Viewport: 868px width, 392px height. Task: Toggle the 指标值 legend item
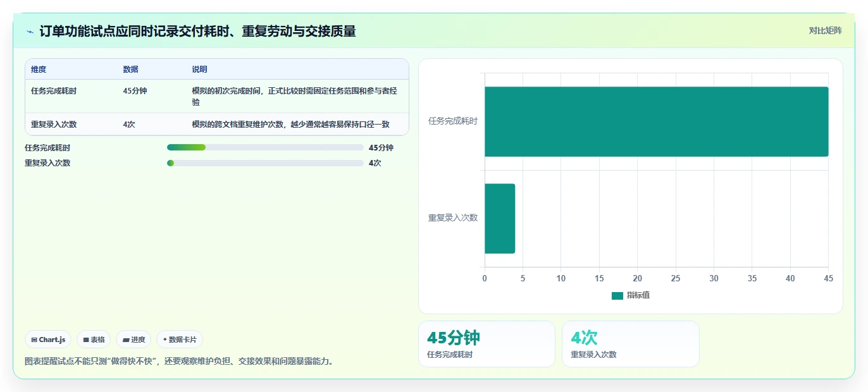click(631, 295)
